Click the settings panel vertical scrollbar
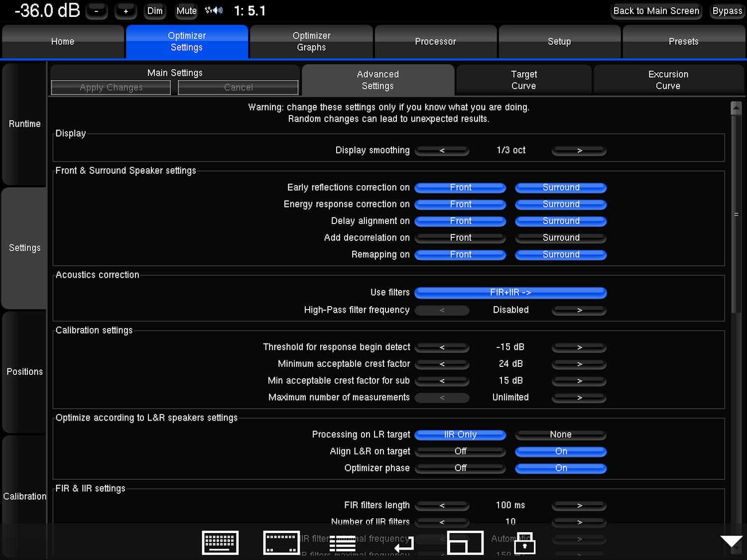This screenshot has height=560, width=747. 736,214
